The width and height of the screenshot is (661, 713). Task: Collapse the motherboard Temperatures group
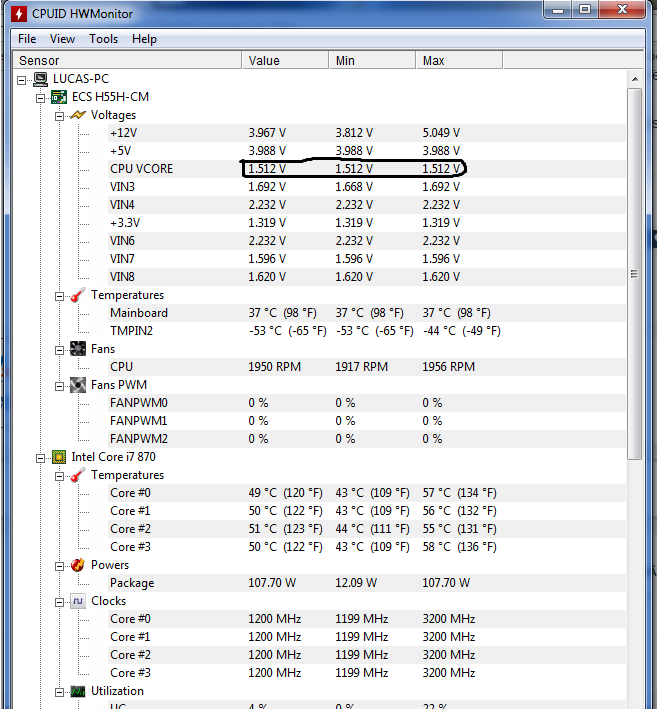(59, 297)
